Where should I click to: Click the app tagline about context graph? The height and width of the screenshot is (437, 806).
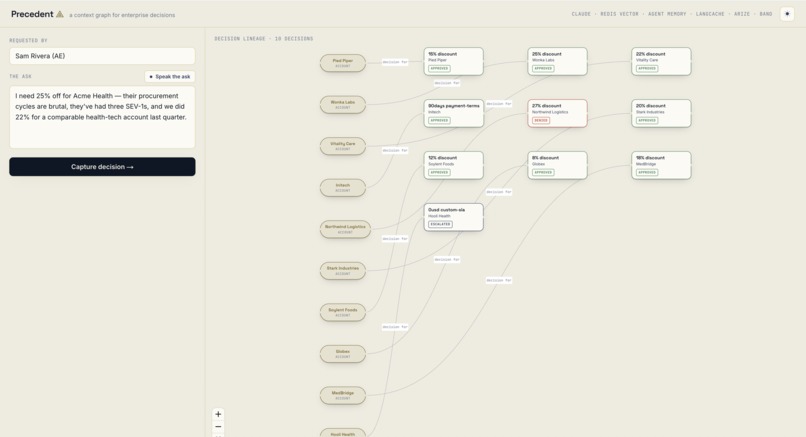tap(122, 15)
